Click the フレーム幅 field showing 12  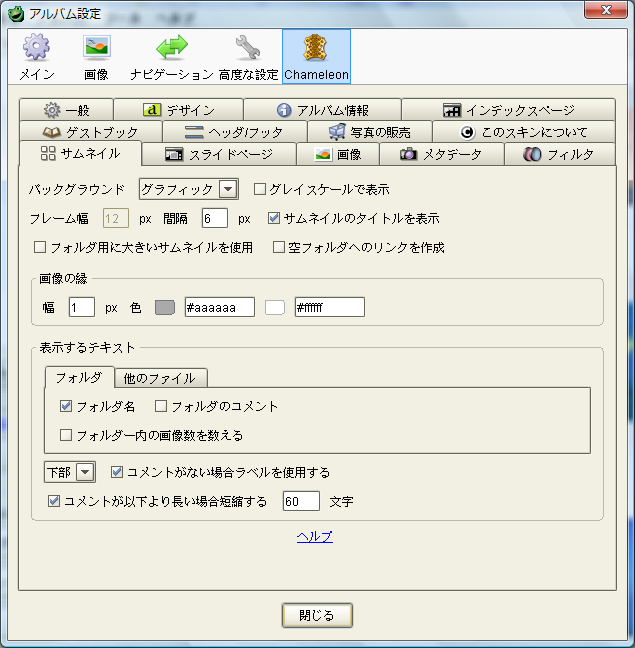point(116,218)
